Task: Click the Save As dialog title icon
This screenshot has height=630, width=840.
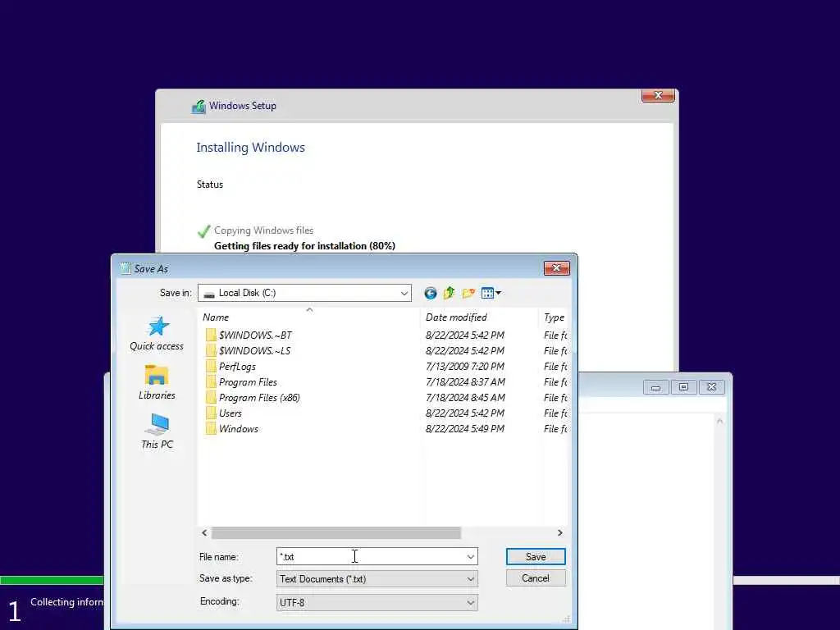Action: [x=126, y=268]
